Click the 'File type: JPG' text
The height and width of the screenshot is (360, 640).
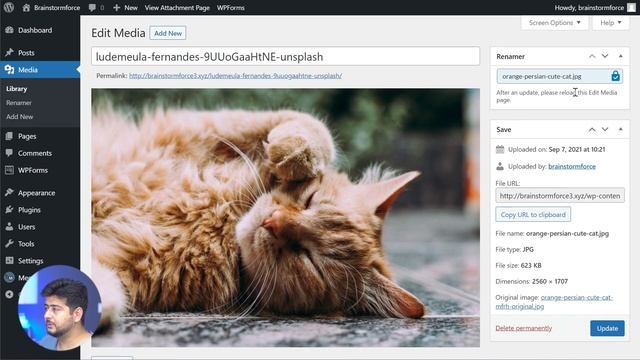click(514, 249)
